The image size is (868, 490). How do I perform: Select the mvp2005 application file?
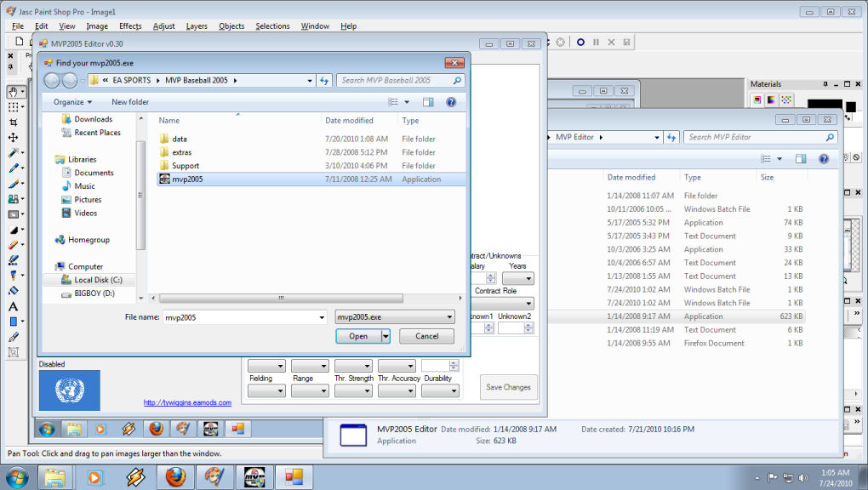pyautogui.click(x=311, y=179)
